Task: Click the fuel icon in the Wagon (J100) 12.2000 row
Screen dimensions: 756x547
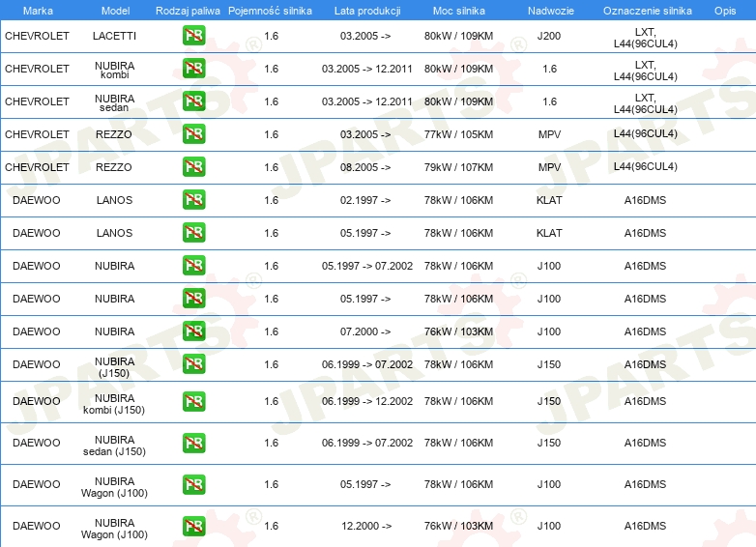Action: (193, 526)
